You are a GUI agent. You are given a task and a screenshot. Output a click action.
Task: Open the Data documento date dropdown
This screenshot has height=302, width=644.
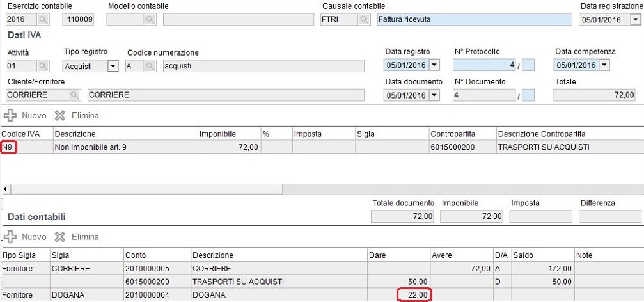(x=434, y=95)
